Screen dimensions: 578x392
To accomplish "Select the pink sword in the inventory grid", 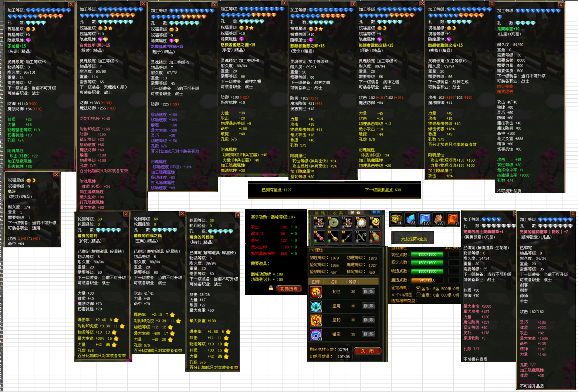I will pyautogui.click(x=319, y=236).
